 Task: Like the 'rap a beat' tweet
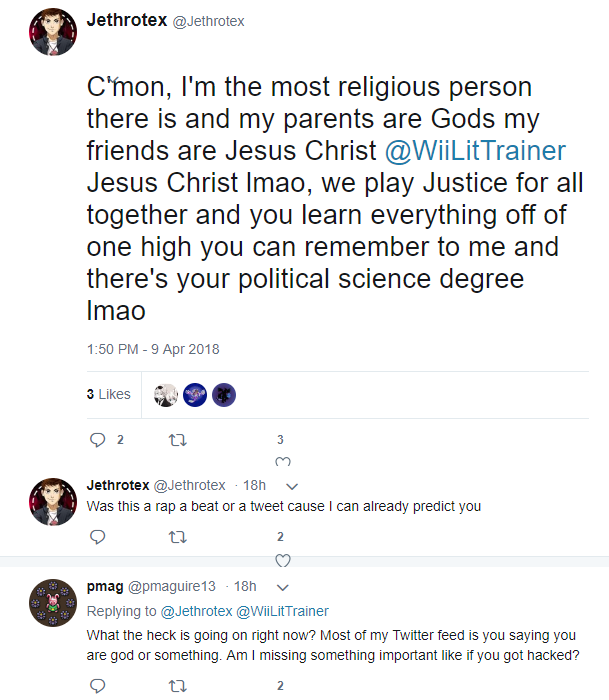(283, 560)
